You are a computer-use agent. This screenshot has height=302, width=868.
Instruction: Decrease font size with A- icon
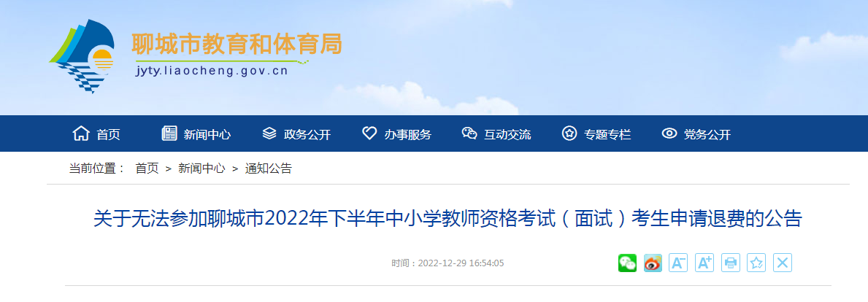click(678, 263)
